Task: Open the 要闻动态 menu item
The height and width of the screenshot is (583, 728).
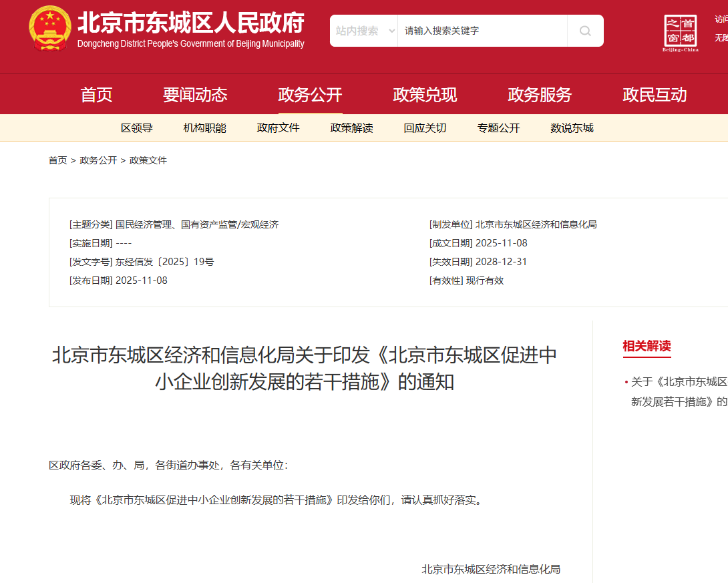Action: coord(195,94)
